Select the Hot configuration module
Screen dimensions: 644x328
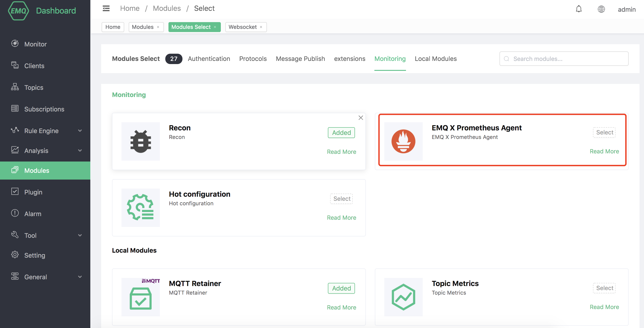click(x=341, y=199)
